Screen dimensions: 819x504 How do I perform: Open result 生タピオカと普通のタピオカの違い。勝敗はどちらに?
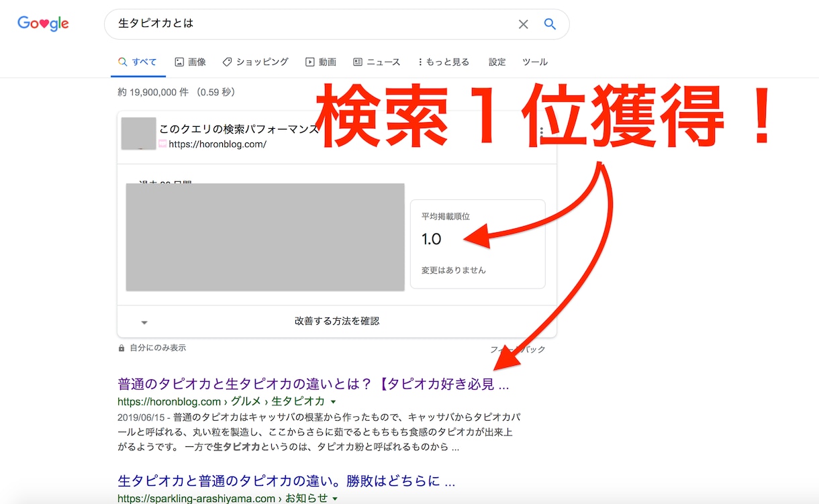click(x=287, y=481)
